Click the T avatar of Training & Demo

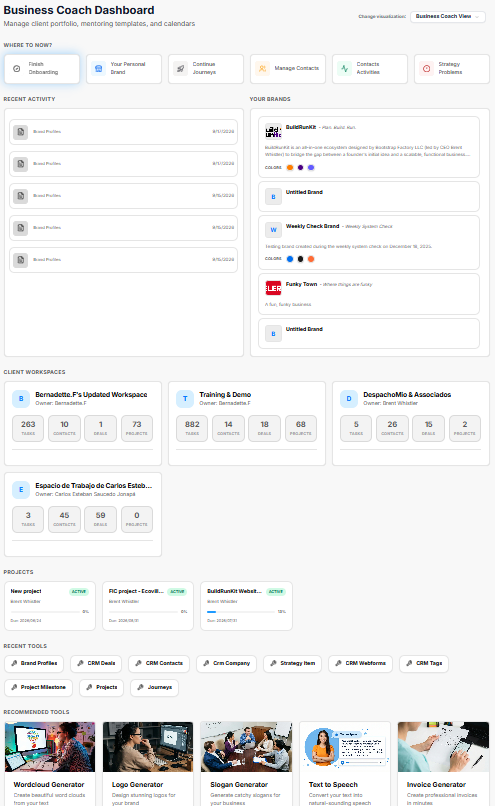(x=185, y=399)
